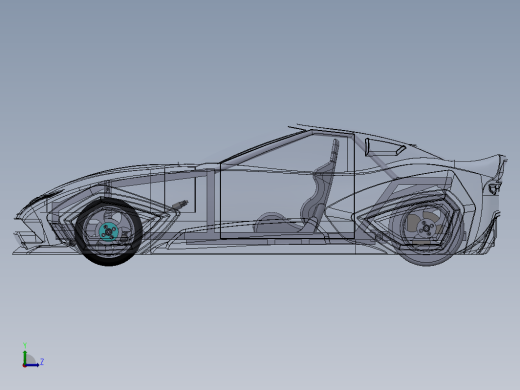Select the teal front wheel hub
520x390 pixels.
tap(108, 232)
